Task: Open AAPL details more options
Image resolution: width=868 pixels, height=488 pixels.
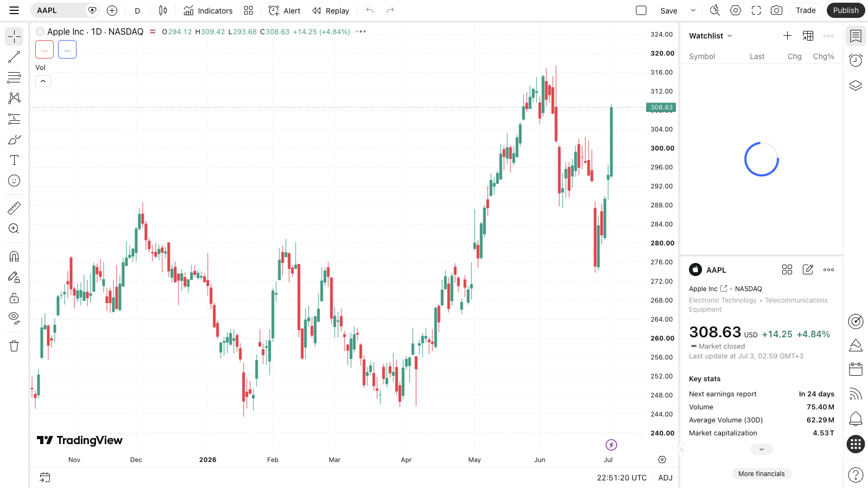Action: [828, 269]
